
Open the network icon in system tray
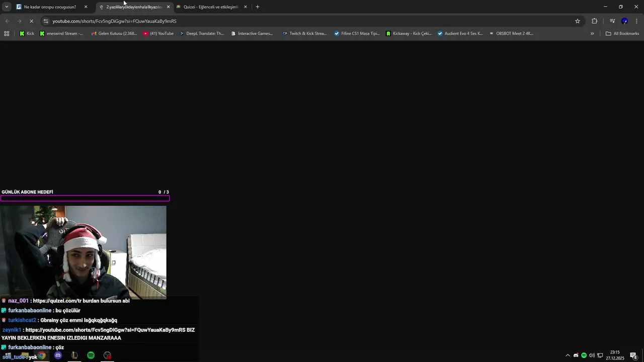tap(600, 355)
